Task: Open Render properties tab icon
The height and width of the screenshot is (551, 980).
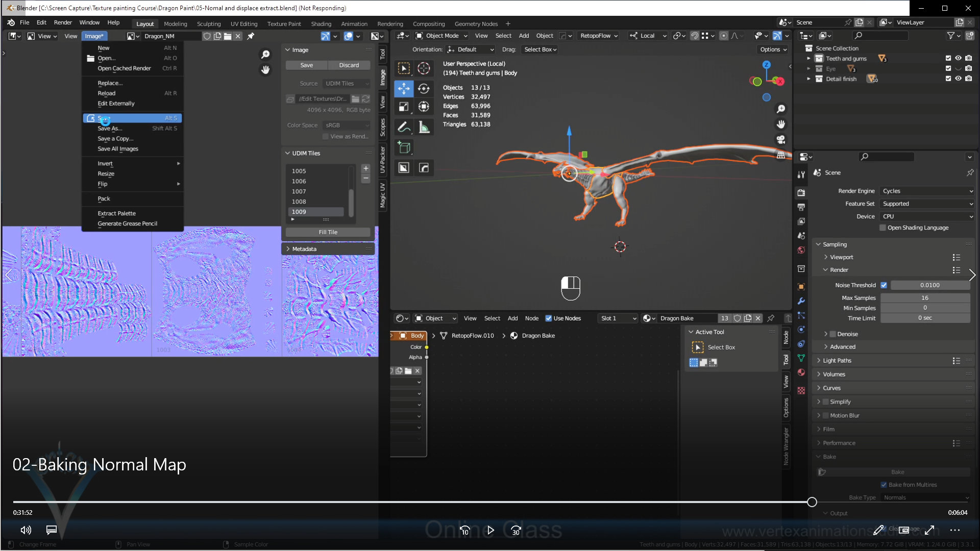Action: pos(801,193)
